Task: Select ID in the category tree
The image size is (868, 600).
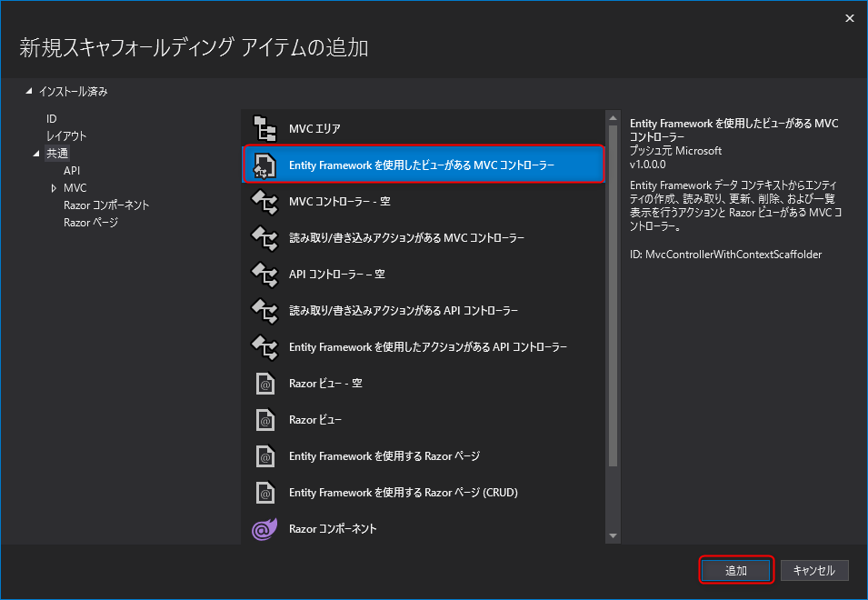Action: click(52, 118)
